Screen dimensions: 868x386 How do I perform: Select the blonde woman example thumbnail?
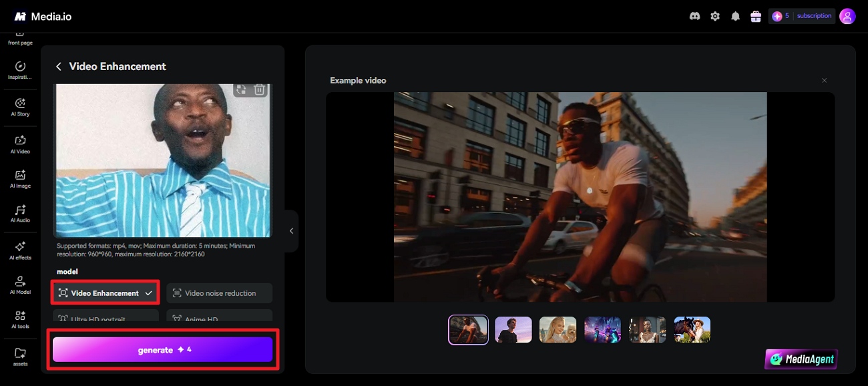558,330
